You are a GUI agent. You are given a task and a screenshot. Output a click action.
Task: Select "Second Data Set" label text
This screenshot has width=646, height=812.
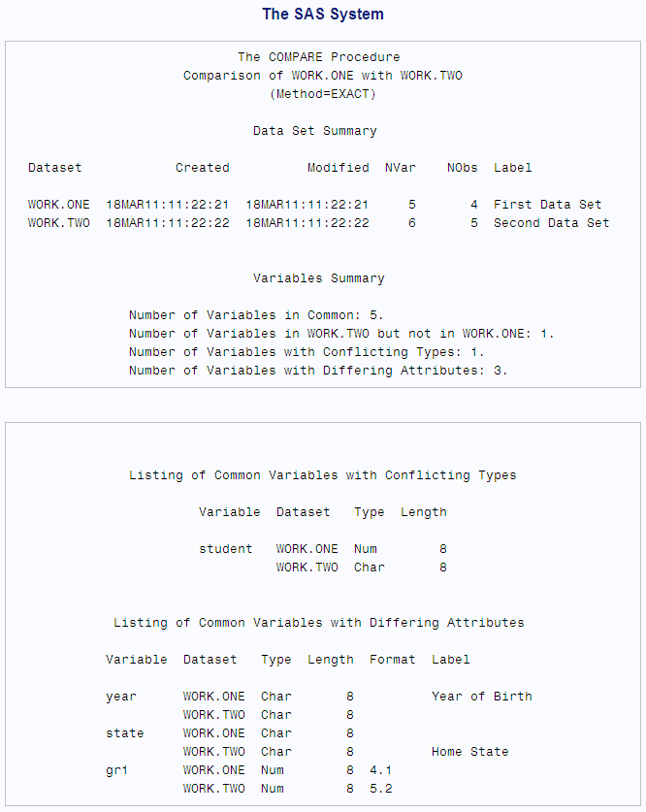click(551, 223)
